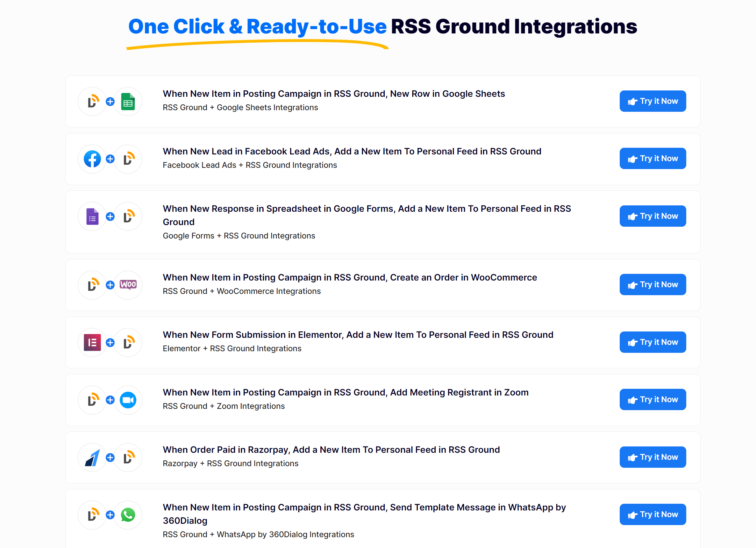756x548 pixels.
Task: Click 'RSS Ground + WooCommerce Integrations' text
Action: [242, 291]
